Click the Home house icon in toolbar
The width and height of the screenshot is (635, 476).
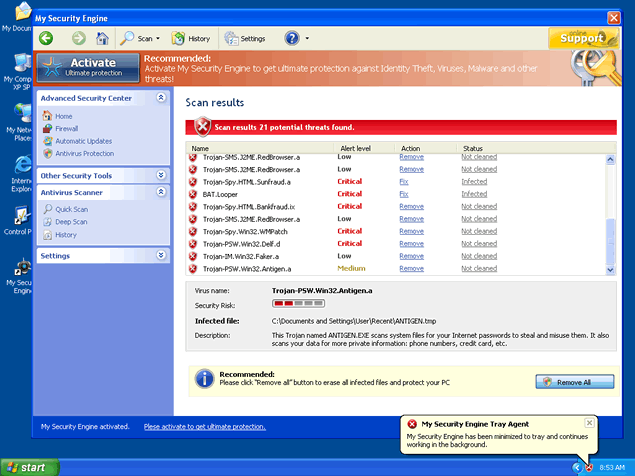[x=102, y=38]
